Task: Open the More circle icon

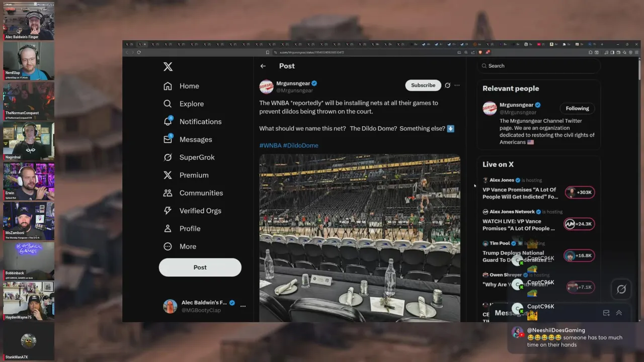Action: point(168,246)
